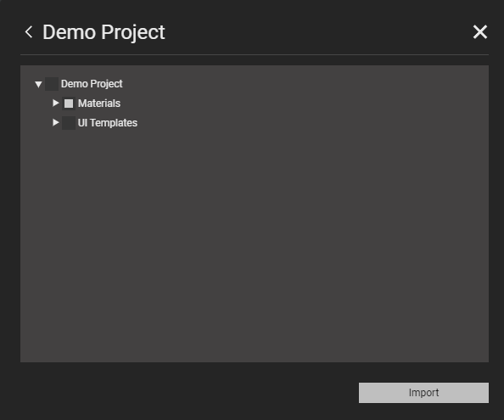Select the UI Templates tree label
Viewport: 504px width, 420px height.
point(108,123)
